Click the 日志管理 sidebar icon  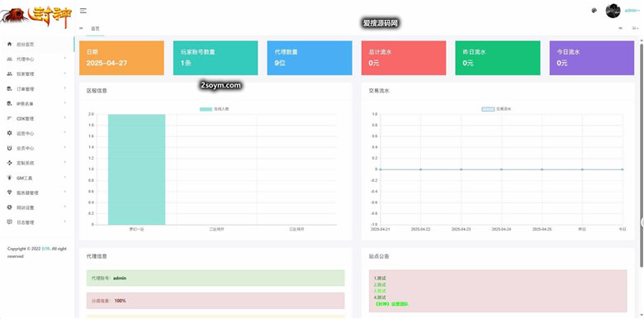[9, 222]
